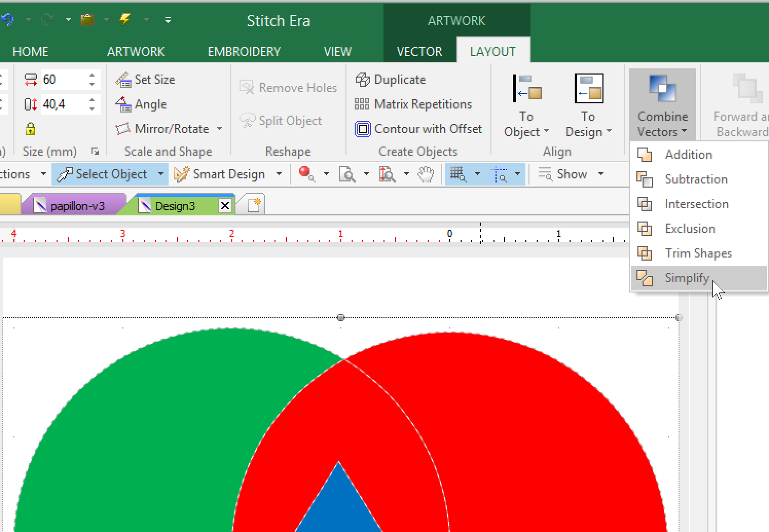Select Contour with Offset tool
This screenshot has width=769, height=532.
point(418,129)
